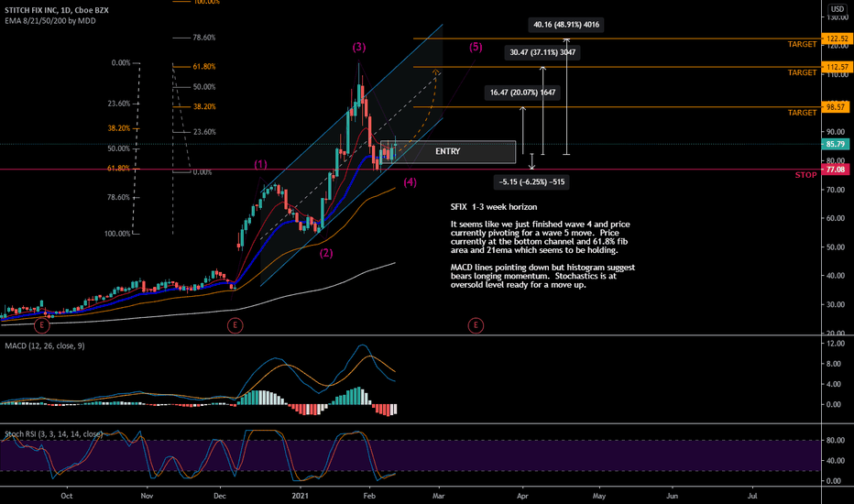Viewport: 854px width, 504px height.
Task: Click the Nov label on time axis
Action: [x=147, y=496]
